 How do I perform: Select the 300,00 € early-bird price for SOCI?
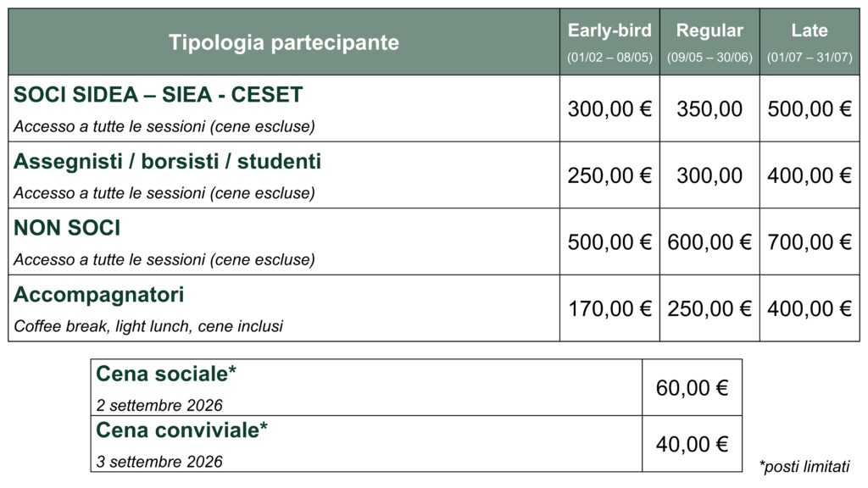click(x=609, y=109)
